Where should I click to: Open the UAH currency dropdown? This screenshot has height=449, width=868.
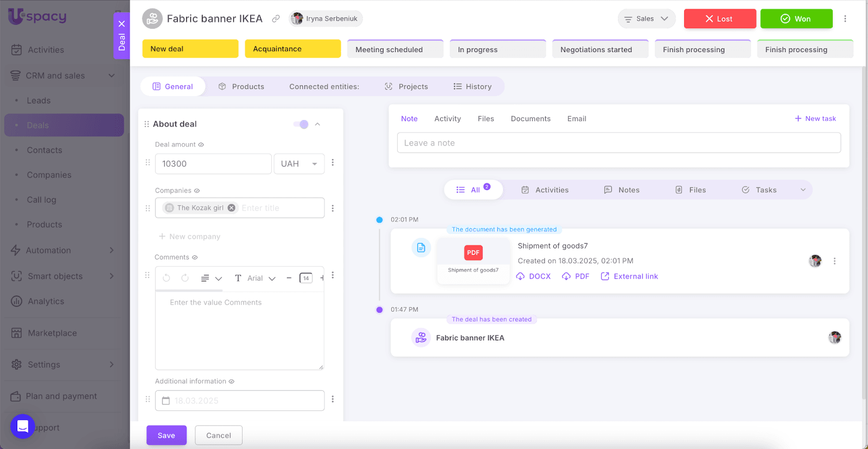click(299, 164)
